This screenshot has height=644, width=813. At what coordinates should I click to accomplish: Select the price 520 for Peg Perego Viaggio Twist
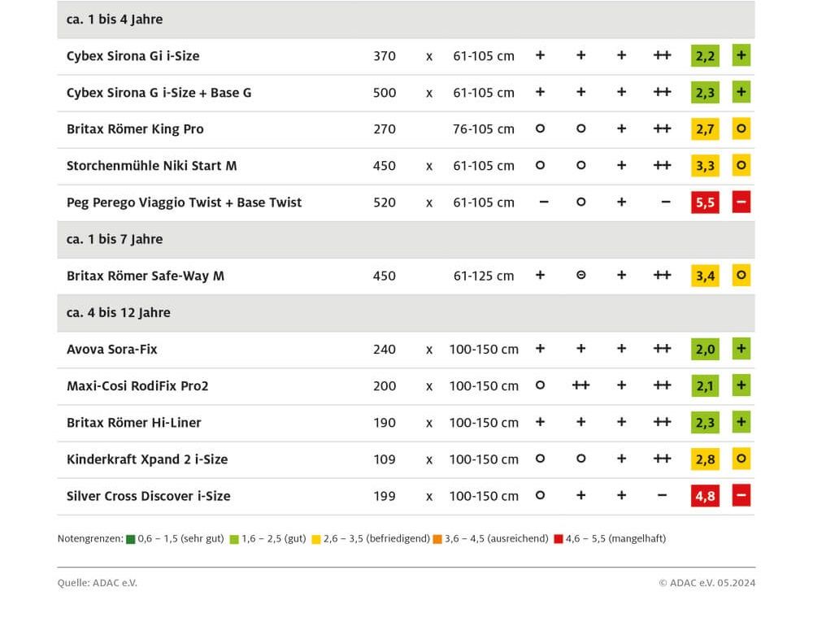(385, 202)
